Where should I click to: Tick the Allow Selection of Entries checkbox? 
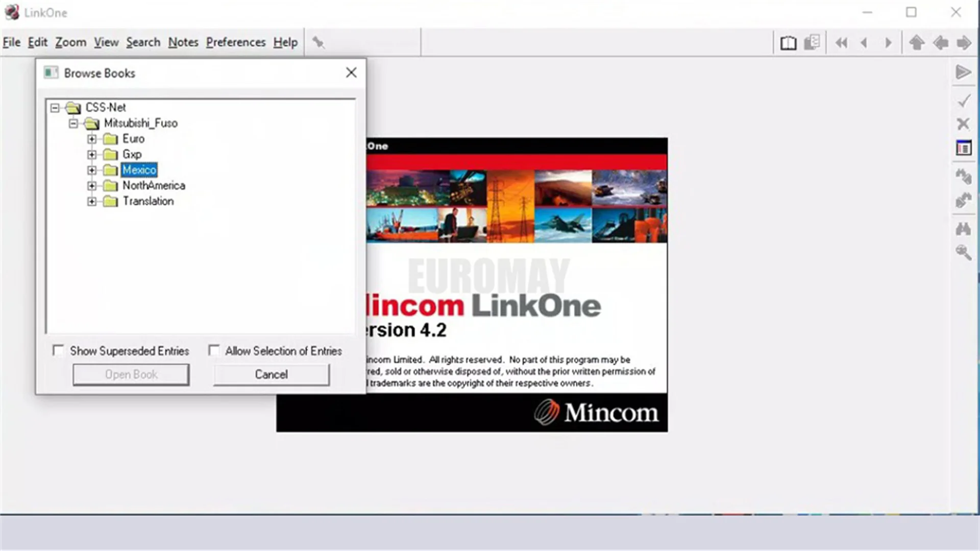[x=214, y=351]
